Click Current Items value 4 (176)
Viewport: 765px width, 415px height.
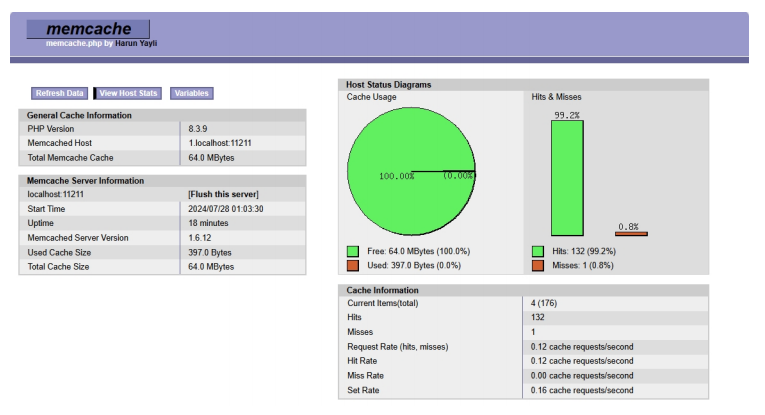pos(544,303)
